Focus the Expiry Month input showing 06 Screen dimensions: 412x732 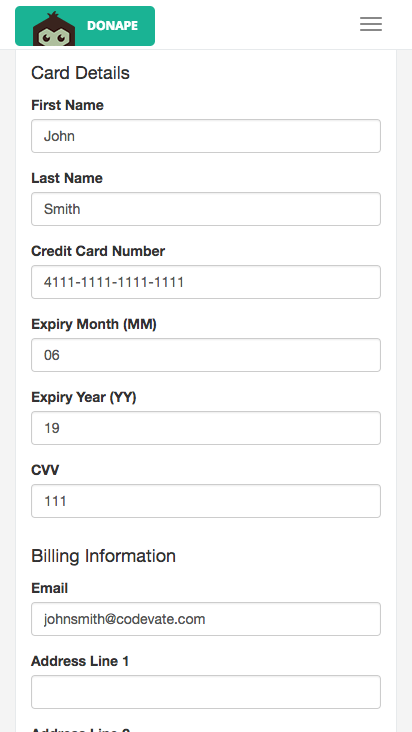206,355
